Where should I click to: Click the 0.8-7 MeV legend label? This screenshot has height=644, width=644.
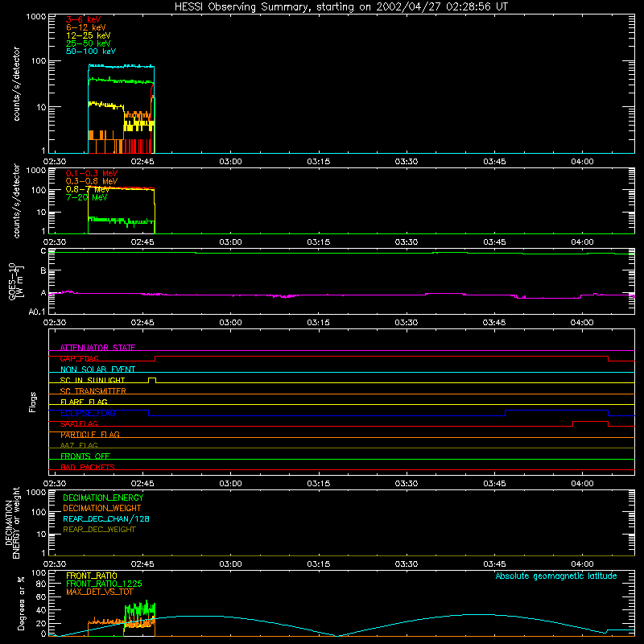pyautogui.click(x=88, y=189)
